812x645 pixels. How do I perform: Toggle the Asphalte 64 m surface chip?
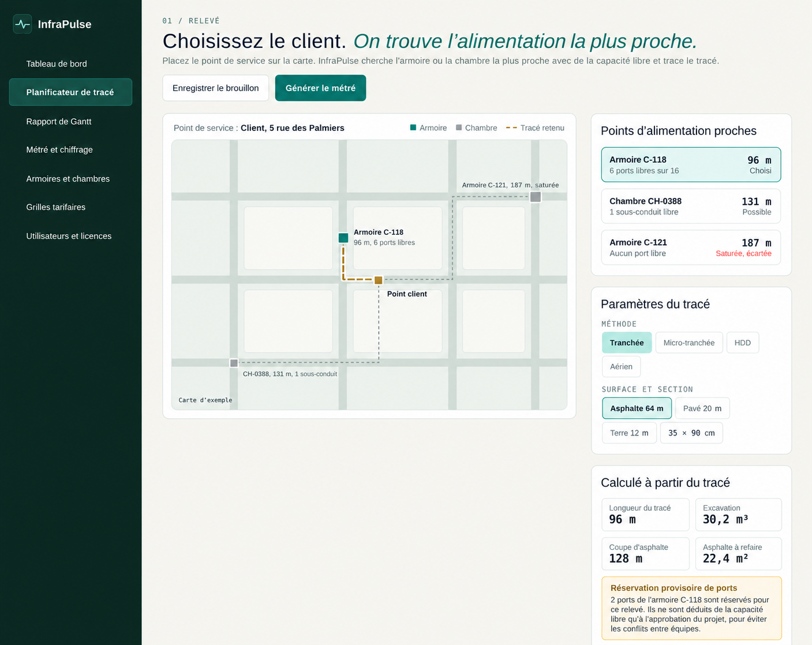coord(637,408)
